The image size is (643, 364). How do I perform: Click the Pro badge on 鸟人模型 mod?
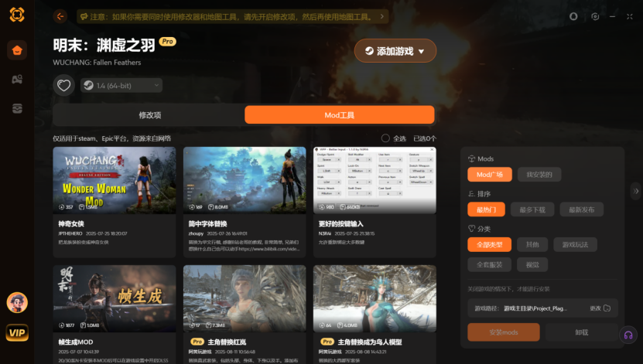327,342
